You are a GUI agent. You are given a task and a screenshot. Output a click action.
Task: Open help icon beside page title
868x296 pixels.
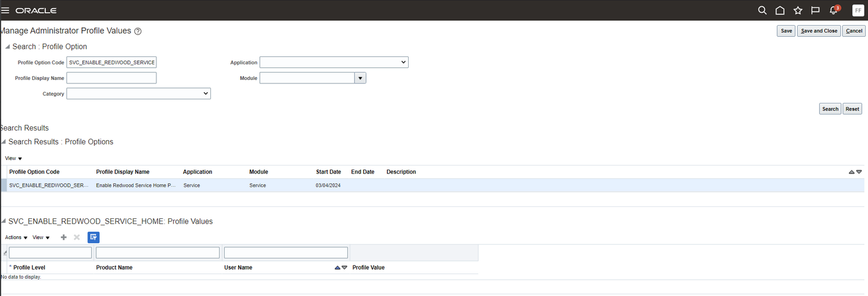point(138,31)
